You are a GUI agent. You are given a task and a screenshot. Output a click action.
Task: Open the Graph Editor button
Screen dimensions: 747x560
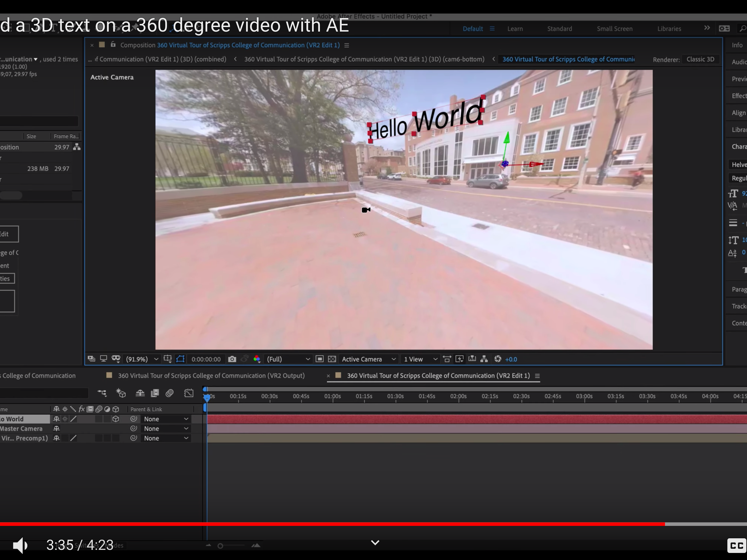[189, 393]
